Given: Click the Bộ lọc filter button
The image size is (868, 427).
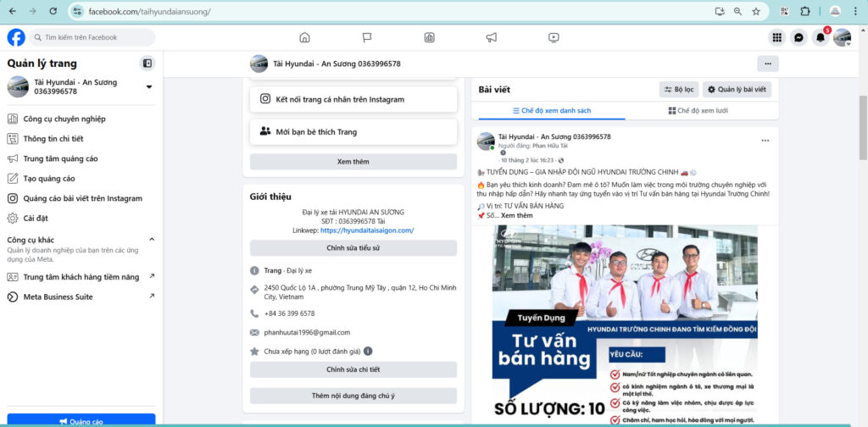Looking at the screenshot, I should (x=679, y=89).
